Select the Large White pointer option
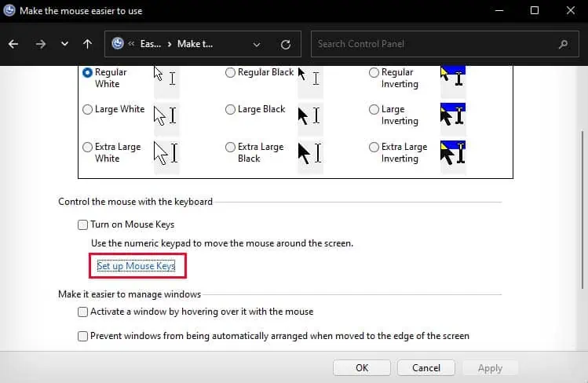The height and width of the screenshot is (383, 588). [x=88, y=110]
